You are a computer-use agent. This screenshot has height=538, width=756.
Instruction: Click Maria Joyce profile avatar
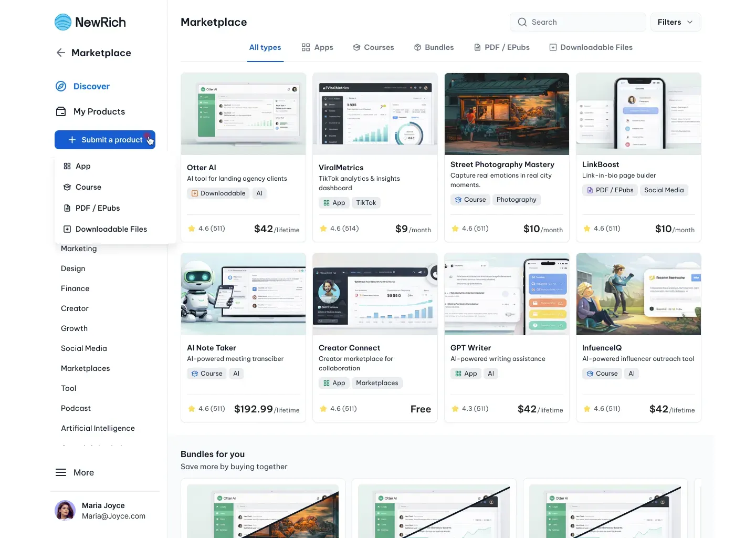click(x=65, y=511)
